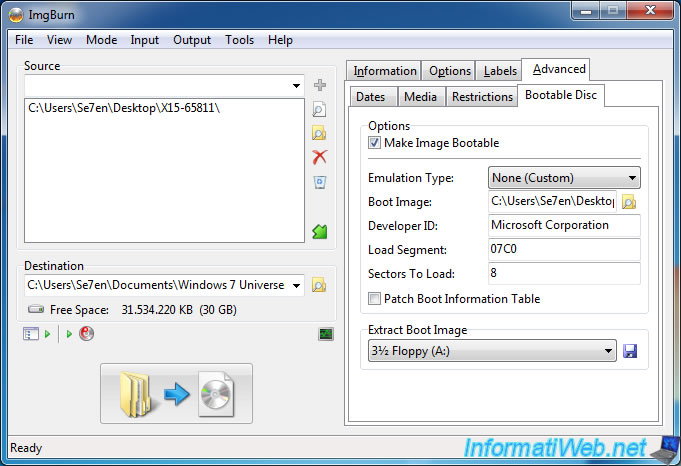The width and height of the screenshot is (681, 466).
Task: Open the Emulation Type dropdown
Action: pyautogui.click(x=564, y=178)
